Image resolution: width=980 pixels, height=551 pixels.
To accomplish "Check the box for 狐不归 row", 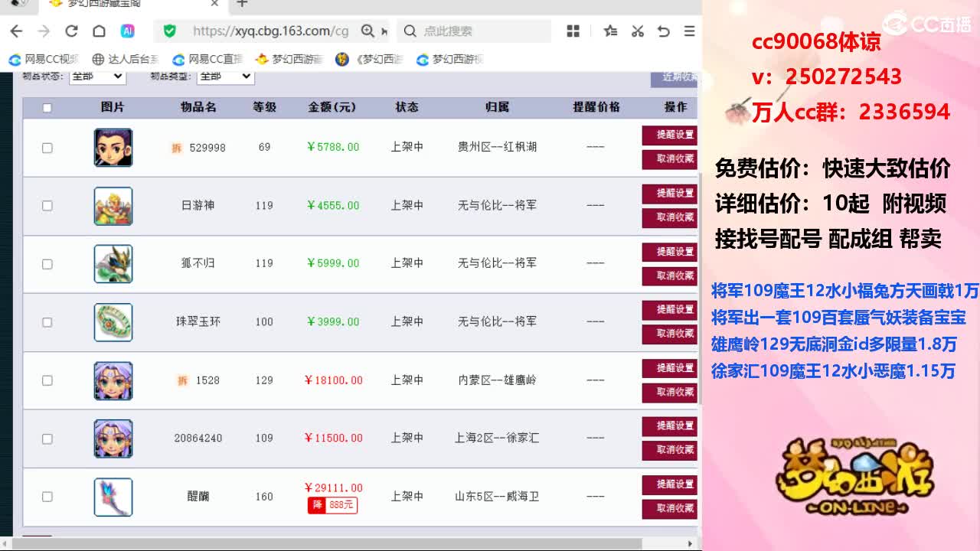I will (47, 264).
